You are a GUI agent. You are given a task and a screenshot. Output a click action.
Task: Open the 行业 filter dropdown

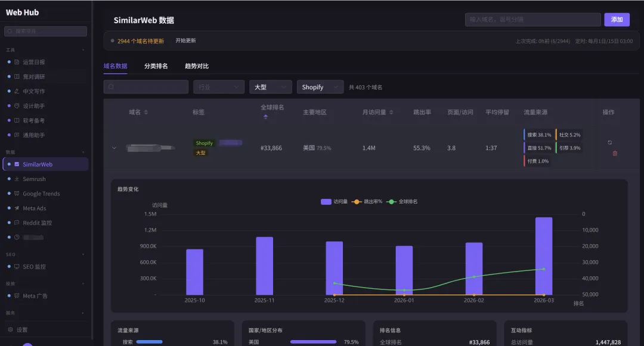(219, 87)
